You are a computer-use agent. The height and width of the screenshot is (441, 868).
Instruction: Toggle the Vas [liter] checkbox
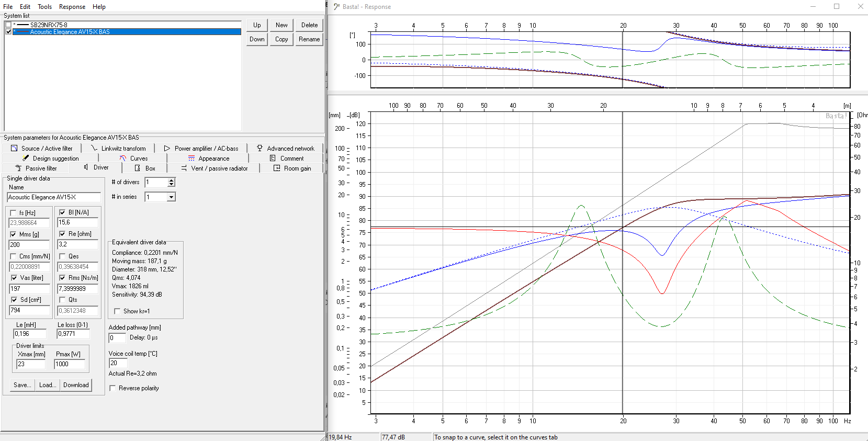point(14,278)
